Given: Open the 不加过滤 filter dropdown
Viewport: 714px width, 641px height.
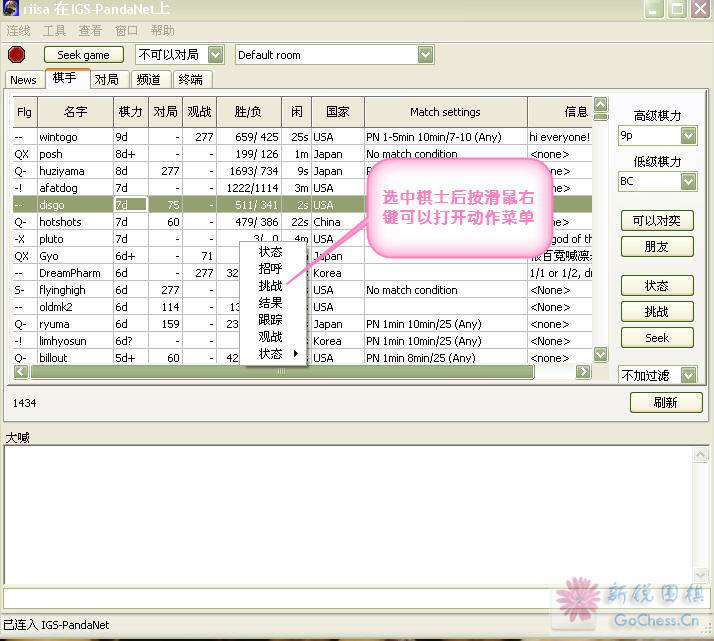Looking at the screenshot, I should coord(688,375).
